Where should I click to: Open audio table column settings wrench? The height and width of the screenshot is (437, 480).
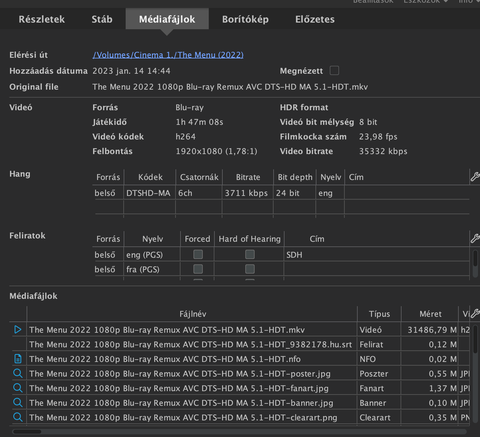475,177
